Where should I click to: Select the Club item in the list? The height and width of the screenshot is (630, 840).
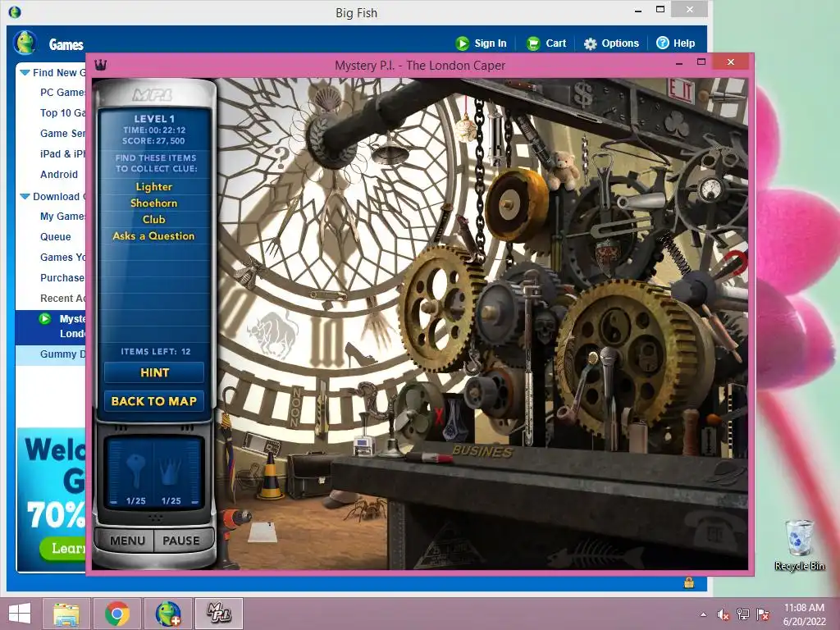153,219
